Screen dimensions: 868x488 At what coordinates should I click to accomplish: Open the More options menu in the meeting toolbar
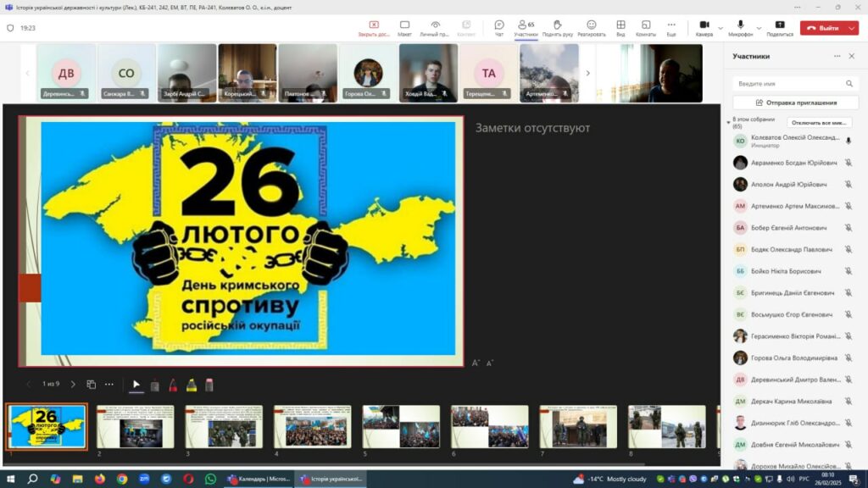click(x=671, y=27)
